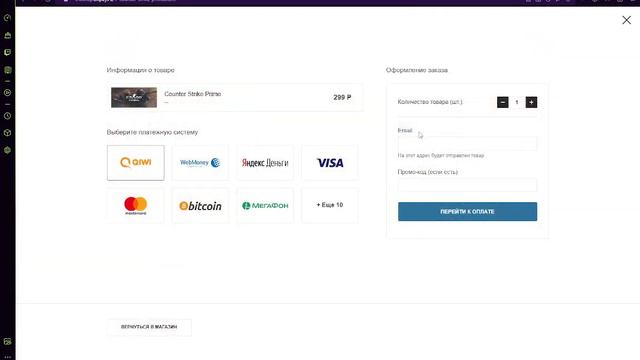This screenshot has height=360, width=640.
Task: Choose VISA payment method
Action: pos(330,163)
